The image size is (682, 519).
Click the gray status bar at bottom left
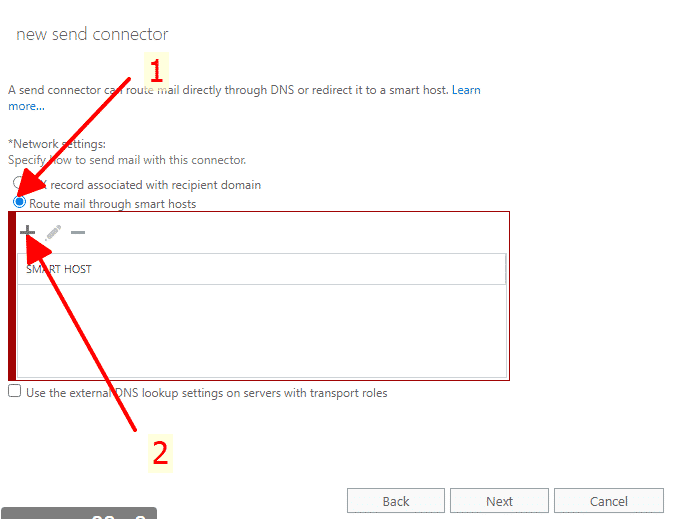pos(78,514)
